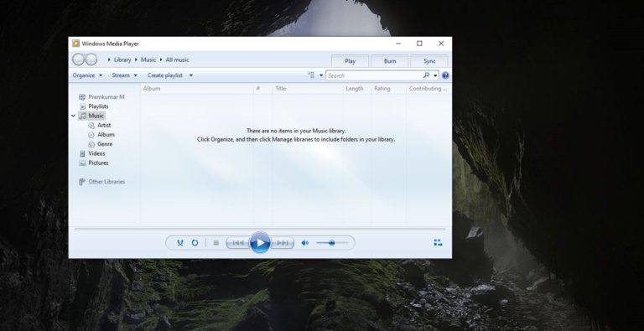Click the search magnifier icon
Image resolution: width=644 pixels, height=331 pixels.
tap(426, 75)
